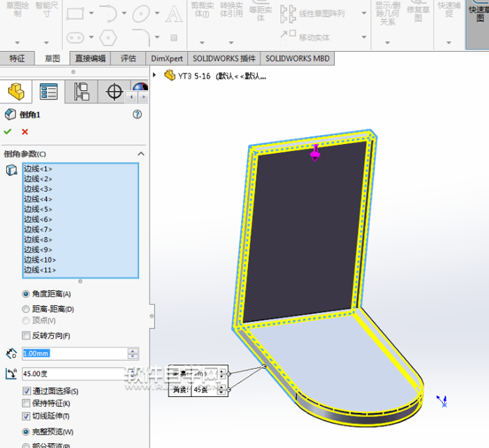Collapse the 倒角参数(C) section
The height and width of the screenshot is (448, 489).
coord(140,154)
